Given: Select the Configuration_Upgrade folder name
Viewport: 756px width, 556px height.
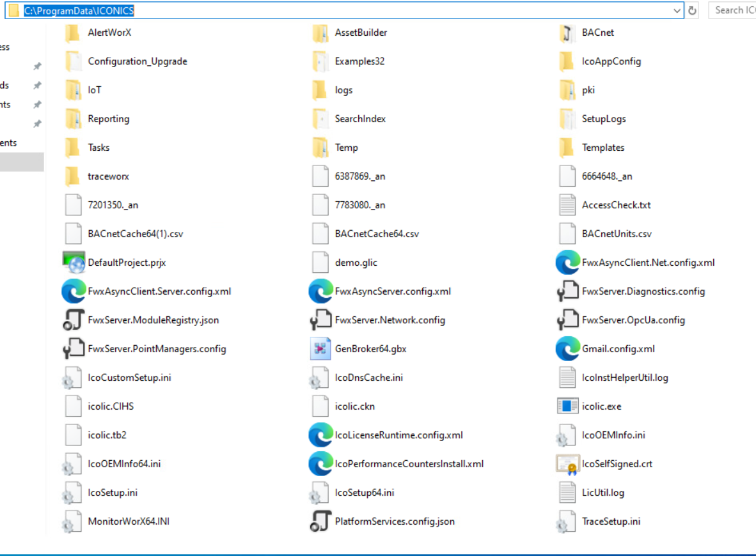Looking at the screenshot, I should pos(138,61).
